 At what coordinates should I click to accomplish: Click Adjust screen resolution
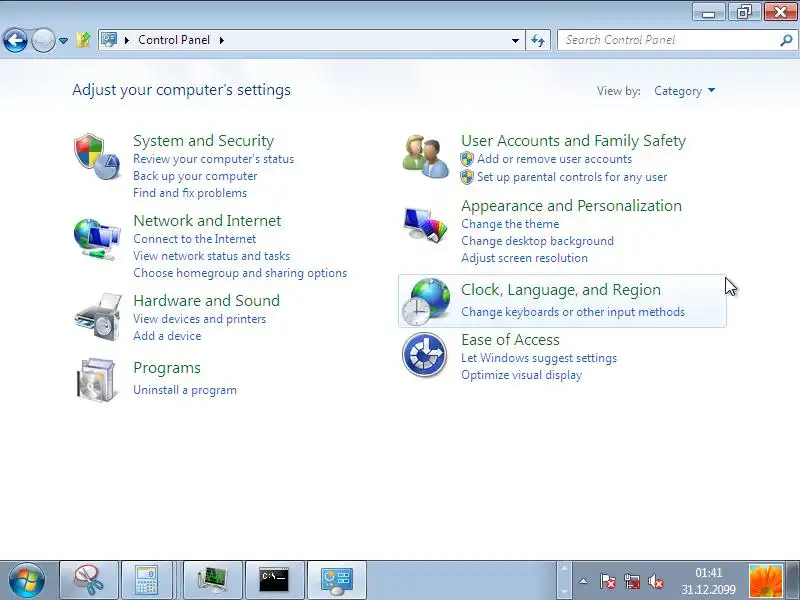524,258
